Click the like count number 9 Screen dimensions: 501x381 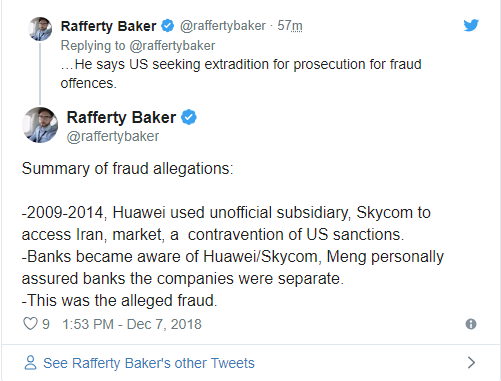click(x=46, y=324)
